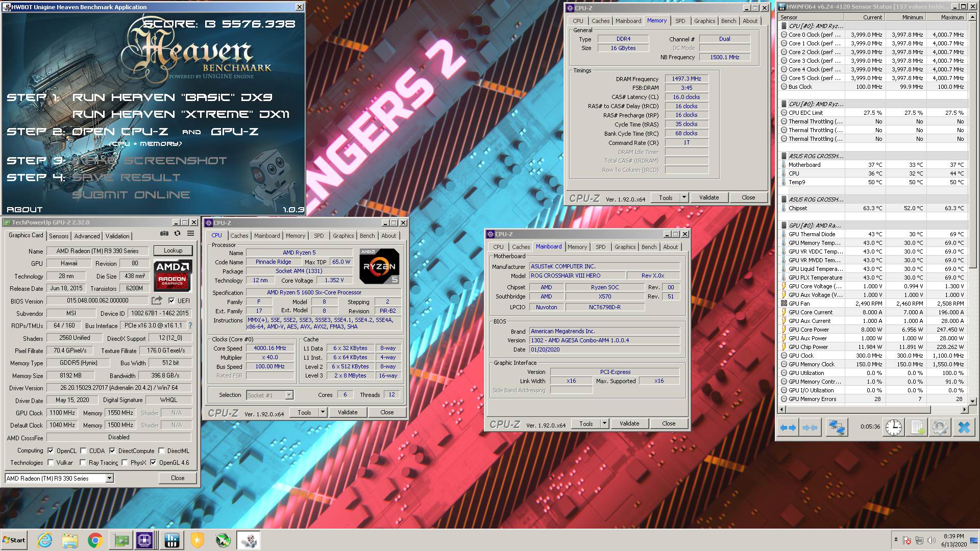Select GPU Memory Errors row in HWiNFO
Screen dimensions: 980x551
point(873,399)
